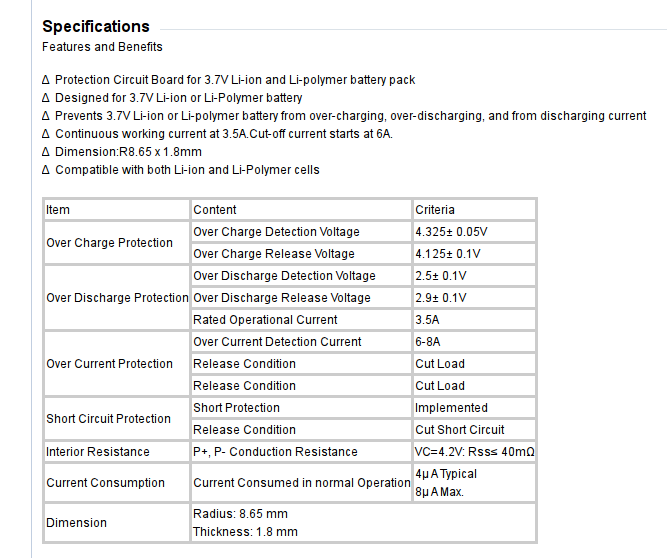Click the bullet about Protection Circuit Board
The width and height of the screenshot is (667, 558).
(x=228, y=80)
